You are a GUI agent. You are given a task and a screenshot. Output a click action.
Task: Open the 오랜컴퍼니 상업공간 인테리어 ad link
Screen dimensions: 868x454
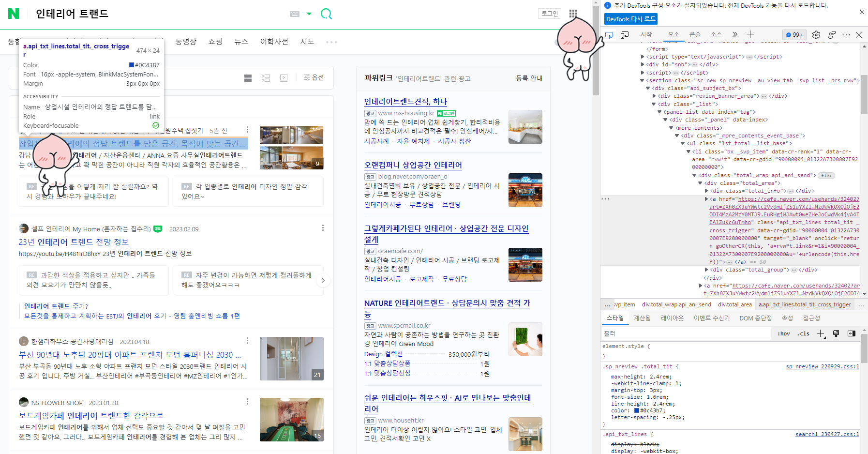[413, 165]
